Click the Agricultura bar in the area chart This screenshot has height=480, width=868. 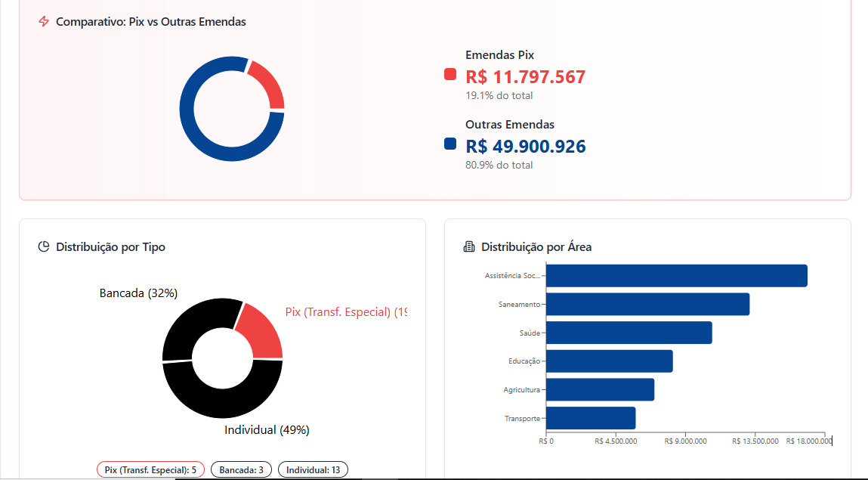click(600, 389)
